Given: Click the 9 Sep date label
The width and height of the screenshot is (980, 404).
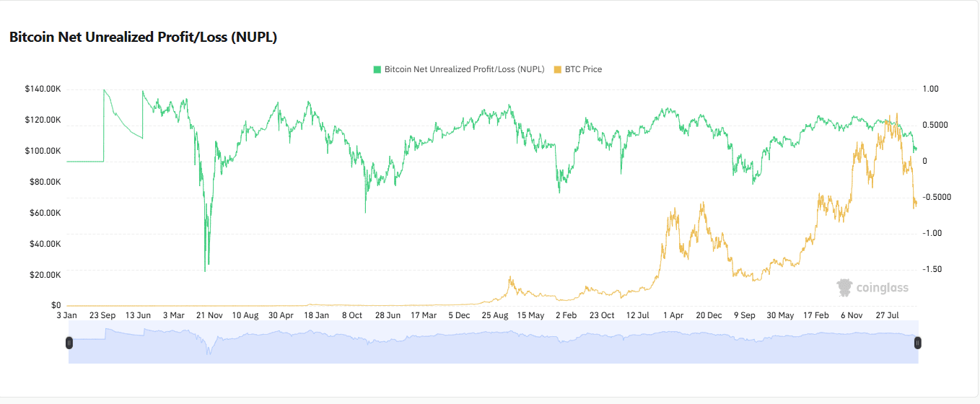Looking at the screenshot, I should (x=744, y=315).
